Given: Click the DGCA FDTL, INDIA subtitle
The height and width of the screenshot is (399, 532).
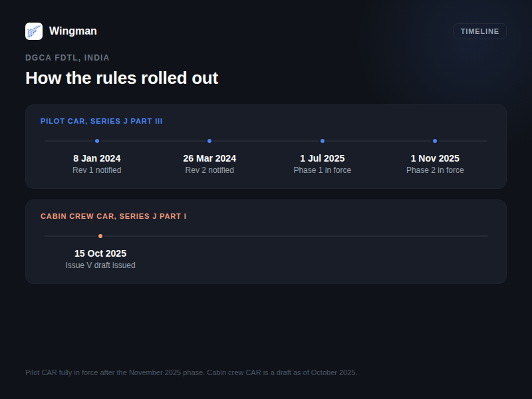Looking at the screenshot, I should click(67, 58).
